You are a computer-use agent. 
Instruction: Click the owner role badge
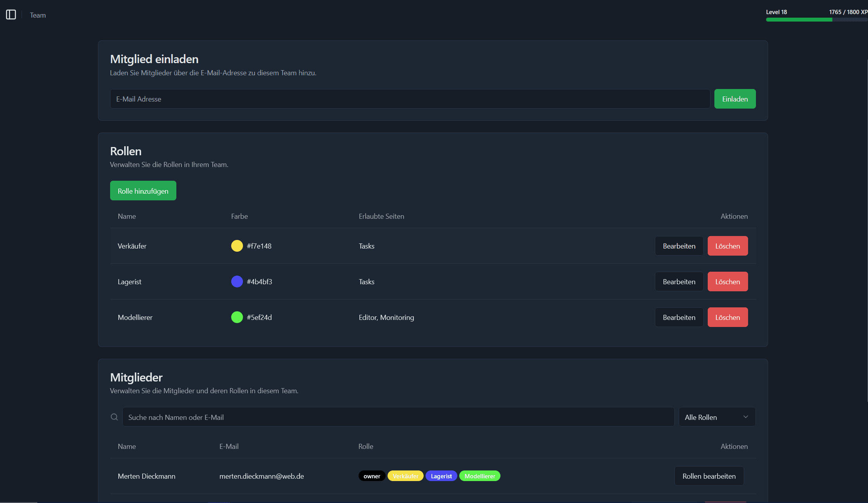click(x=372, y=476)
